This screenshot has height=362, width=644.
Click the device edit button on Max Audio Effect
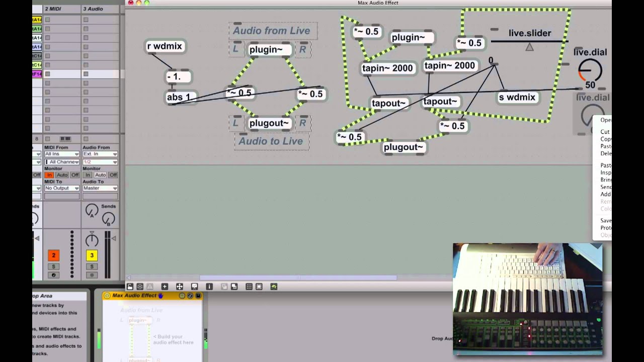182,296
